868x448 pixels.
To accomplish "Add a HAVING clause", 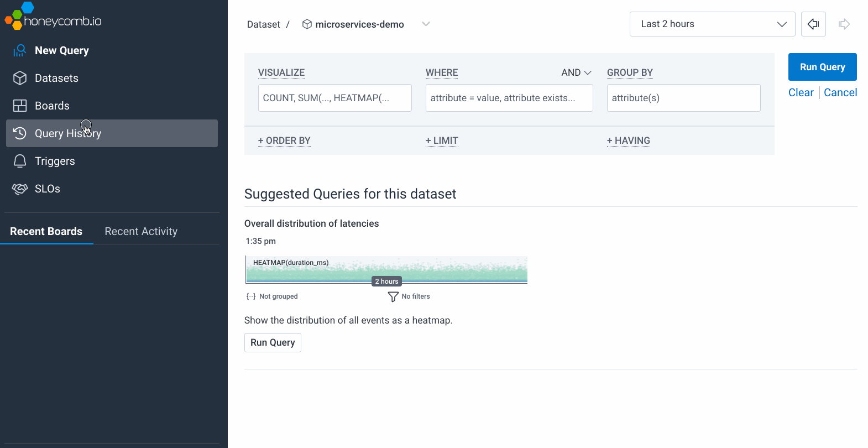I will coord(628,140).
